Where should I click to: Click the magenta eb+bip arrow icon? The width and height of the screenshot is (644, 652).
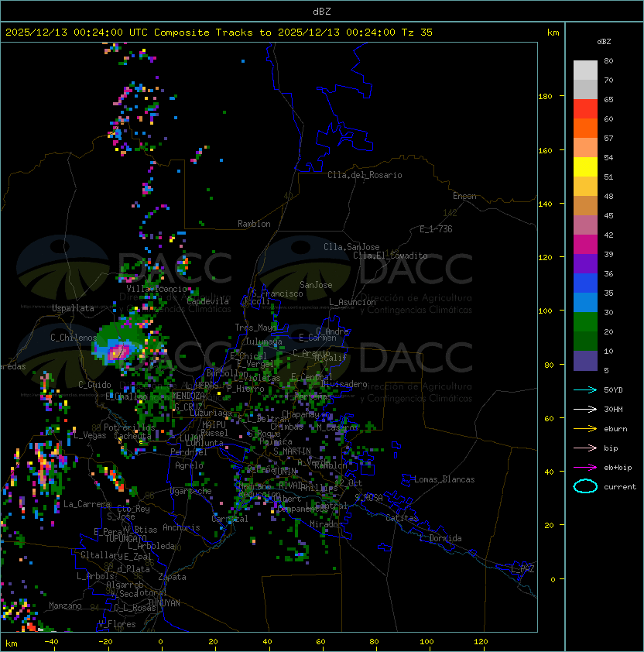pos(585,468)
